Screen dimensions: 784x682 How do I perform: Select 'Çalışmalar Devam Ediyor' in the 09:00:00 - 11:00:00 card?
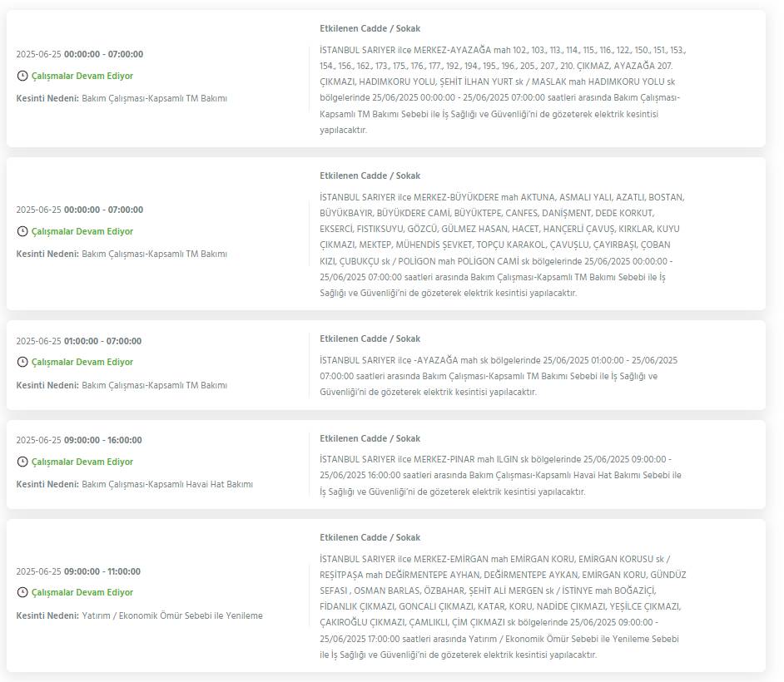(x=82, y=592)
